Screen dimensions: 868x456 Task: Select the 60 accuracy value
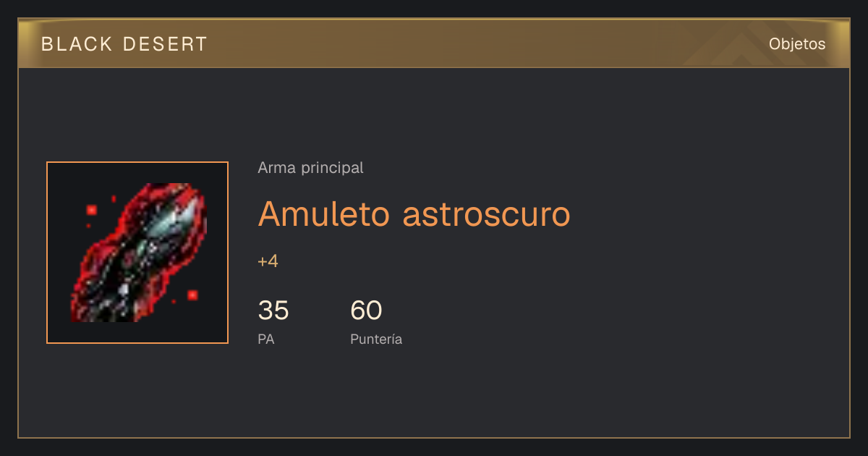click(366, 311)
